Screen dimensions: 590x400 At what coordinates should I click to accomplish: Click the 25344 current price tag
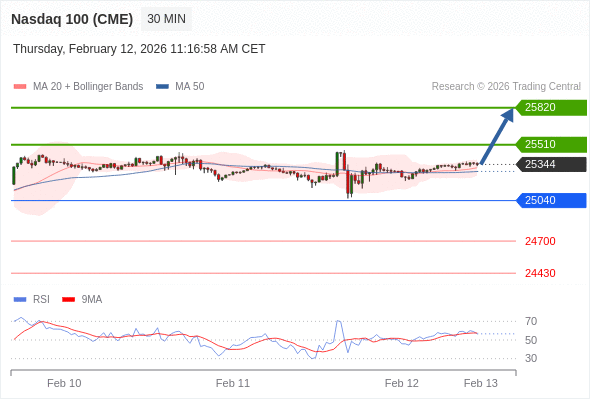point(551,164)
